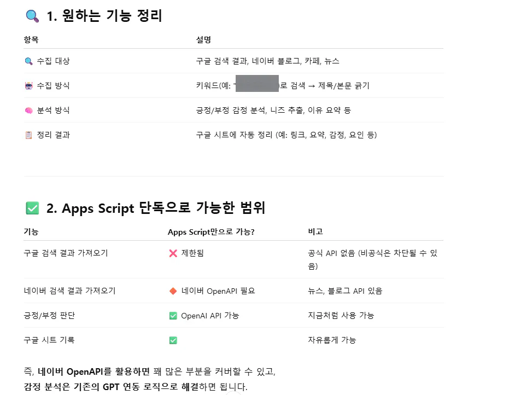Click the orange diamond icon by 네이버 OpenAPI 필요
The width and height of the screenshot is (532, 395).
tap(173, 291)
